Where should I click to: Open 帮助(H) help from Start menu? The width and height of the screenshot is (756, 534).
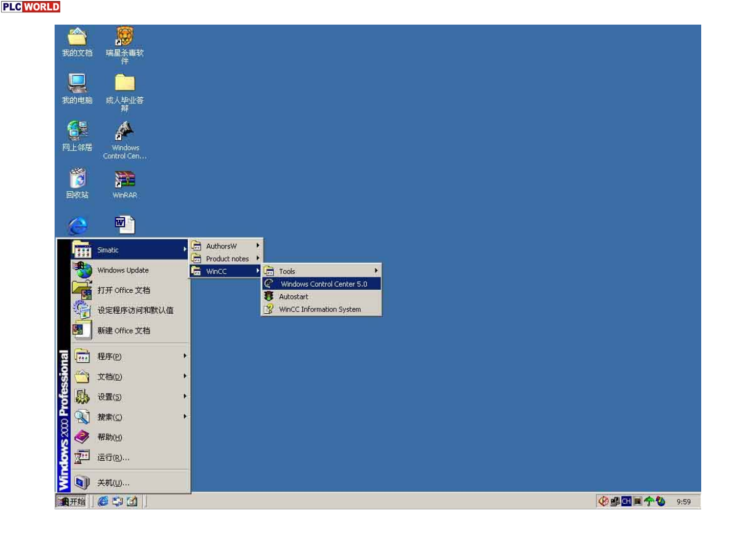point(130,437)
